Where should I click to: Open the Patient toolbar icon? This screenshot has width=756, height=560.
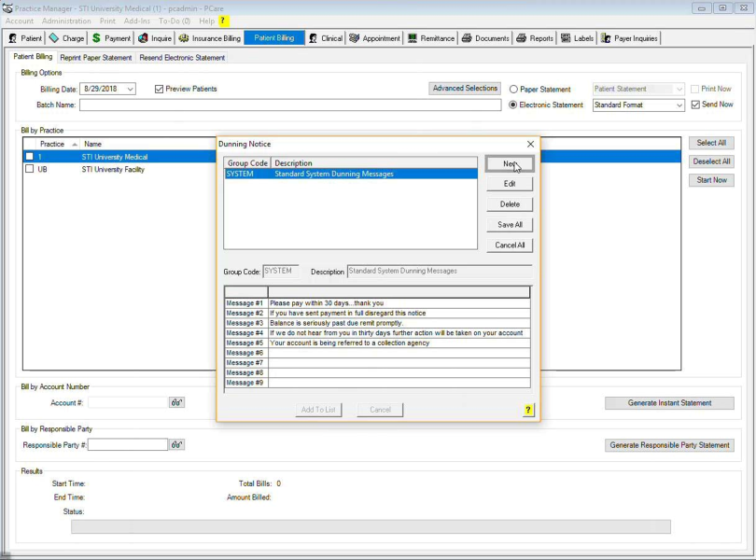(12, 38)
